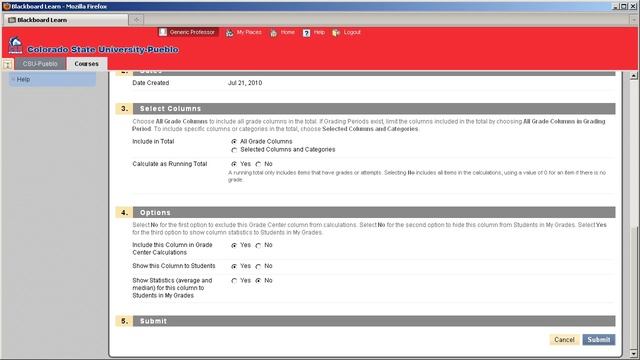Viewport: 640px width, 360px height.
Task: Click the Firefox icon in title bar
Action: coord(6,6)
